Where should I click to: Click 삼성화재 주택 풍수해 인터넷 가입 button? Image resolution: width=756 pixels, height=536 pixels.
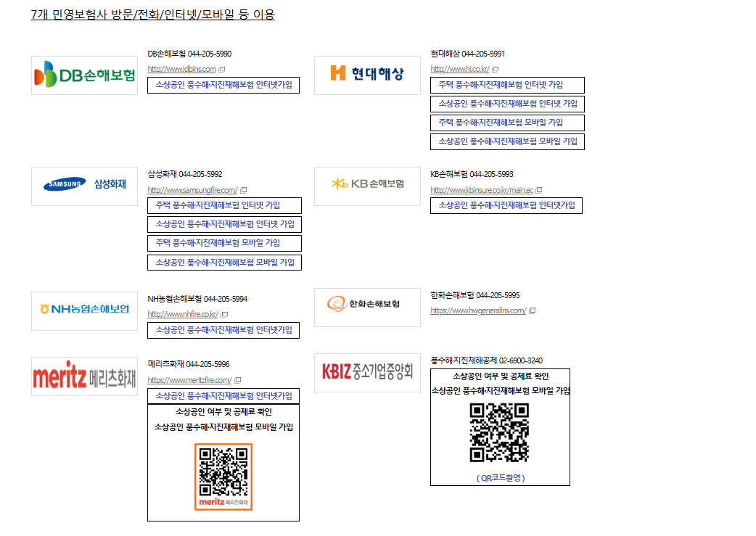[x=224, y=205]
